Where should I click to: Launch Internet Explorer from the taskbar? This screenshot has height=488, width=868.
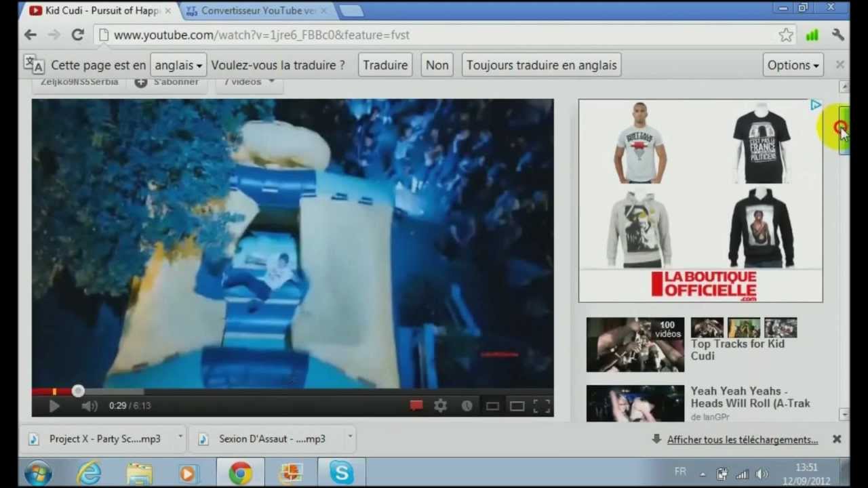[x=89, y=473]
